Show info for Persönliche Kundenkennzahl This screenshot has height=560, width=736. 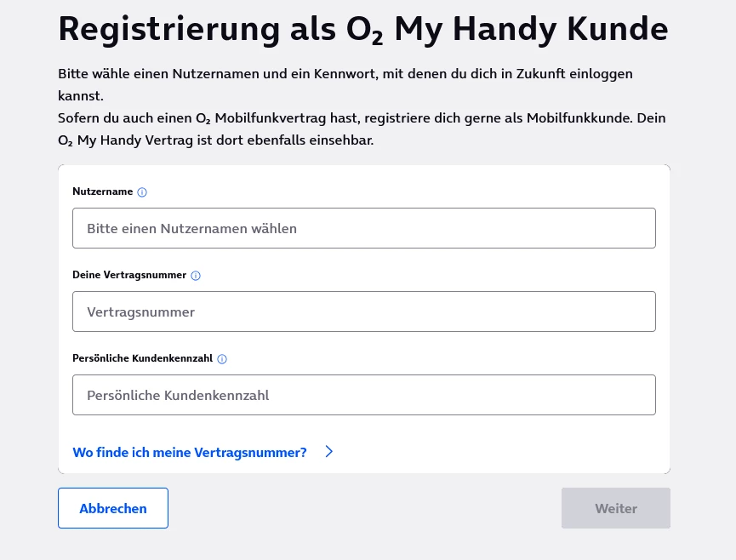[222, 359]
